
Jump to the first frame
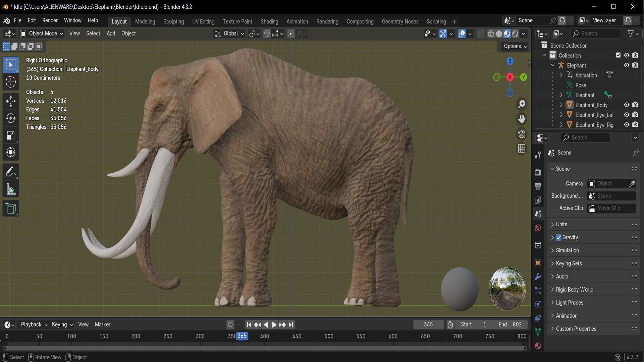[x=249, y=324]
